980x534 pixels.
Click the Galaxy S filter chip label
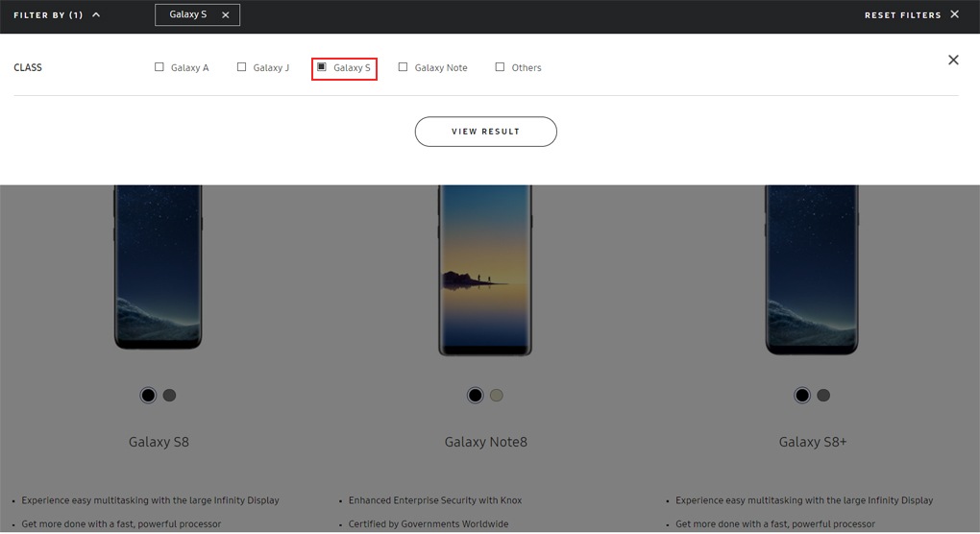187,14
